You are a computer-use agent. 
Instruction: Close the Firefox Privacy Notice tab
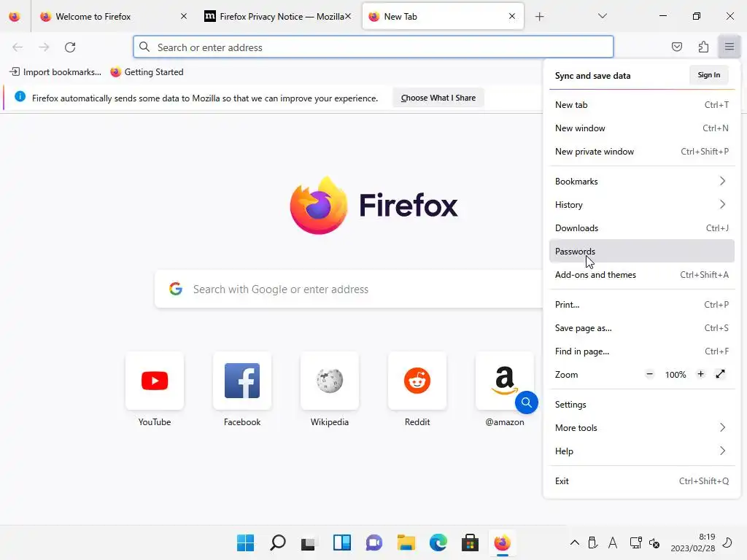(348, 16)
